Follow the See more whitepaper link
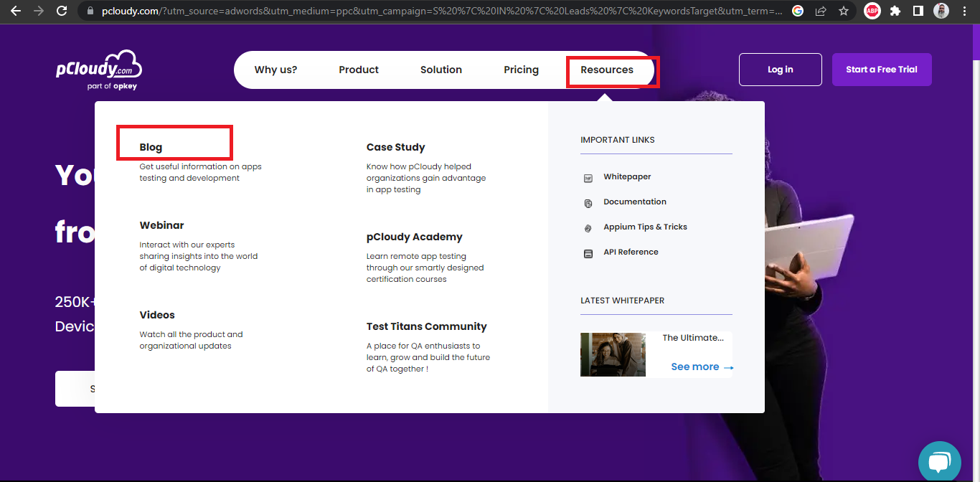The width and height of the screenshot is (980, 482). click(702, 367)
